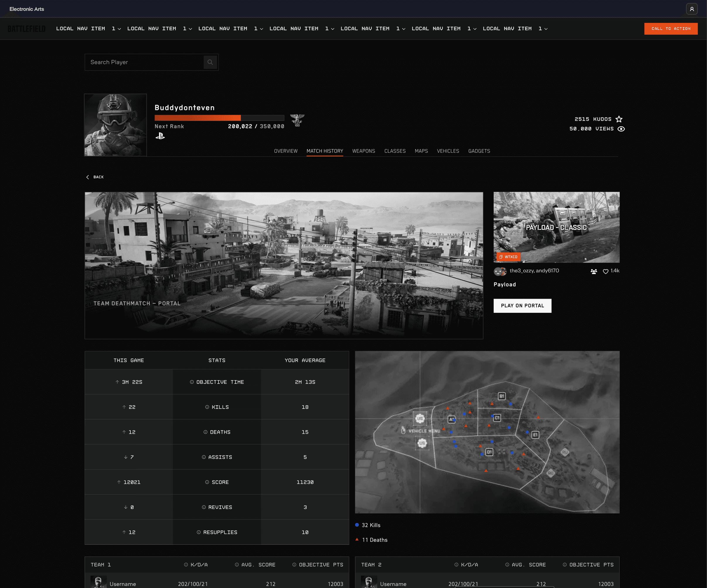This screenshot has height=588, width=707.
Task: Click the PlayStation platform icon
Action: (x=160, y=136)
